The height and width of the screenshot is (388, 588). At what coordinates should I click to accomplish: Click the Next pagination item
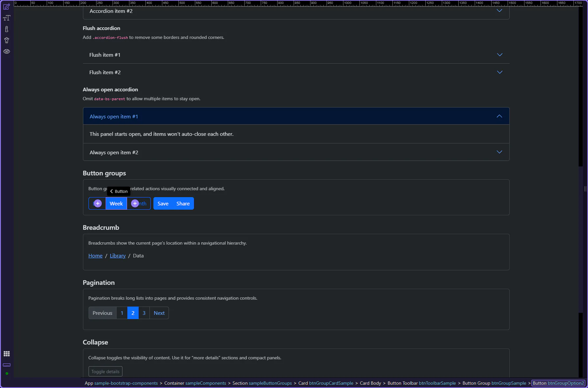coord(159,313)
